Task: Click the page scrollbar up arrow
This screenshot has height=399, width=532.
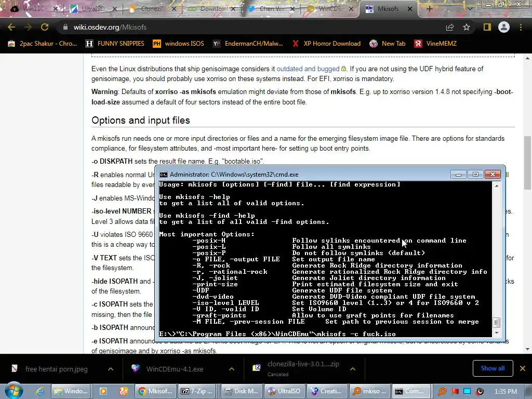Action: pos(528,58)
